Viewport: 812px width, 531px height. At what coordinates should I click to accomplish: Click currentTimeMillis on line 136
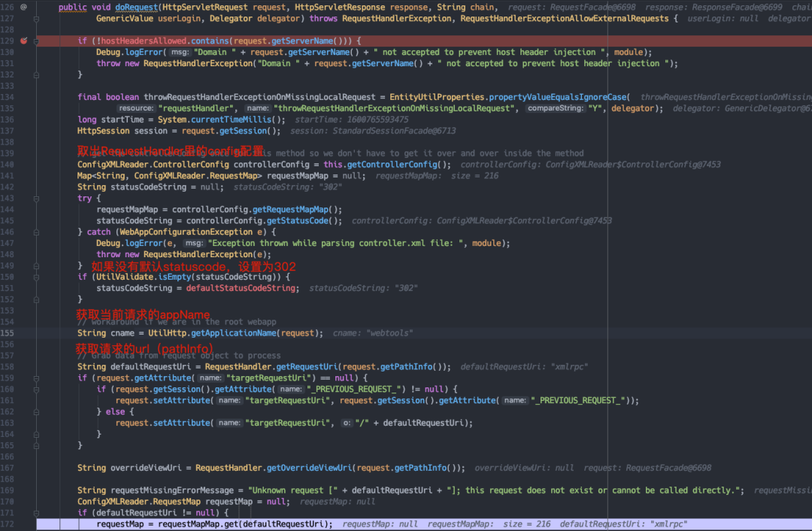[x=231, y=120]
